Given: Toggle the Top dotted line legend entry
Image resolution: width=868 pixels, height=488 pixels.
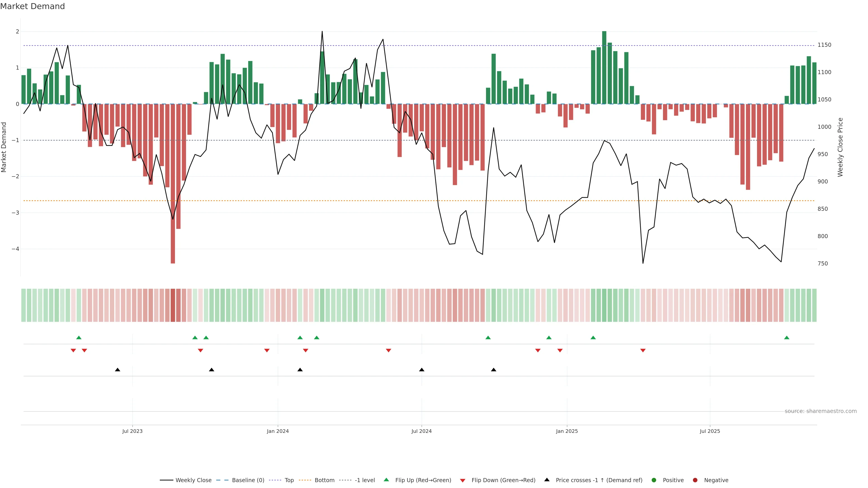Looking at the screenshot, I should (289, 480).
